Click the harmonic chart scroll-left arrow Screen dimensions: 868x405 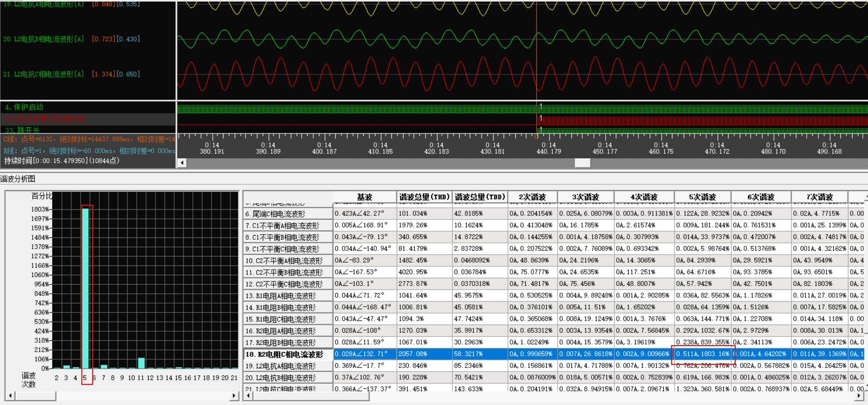click(10, 396)
